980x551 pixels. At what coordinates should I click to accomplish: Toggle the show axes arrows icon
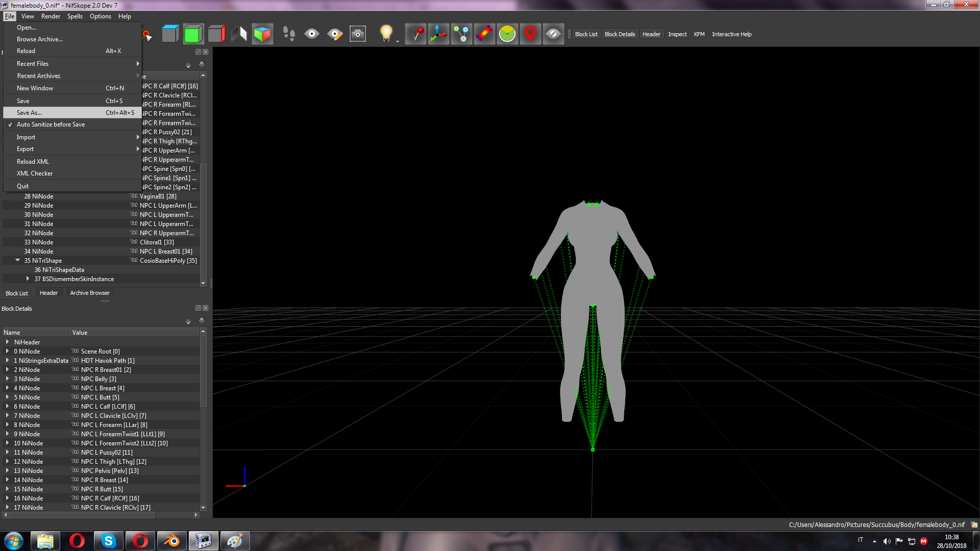(x=438, y=34)
